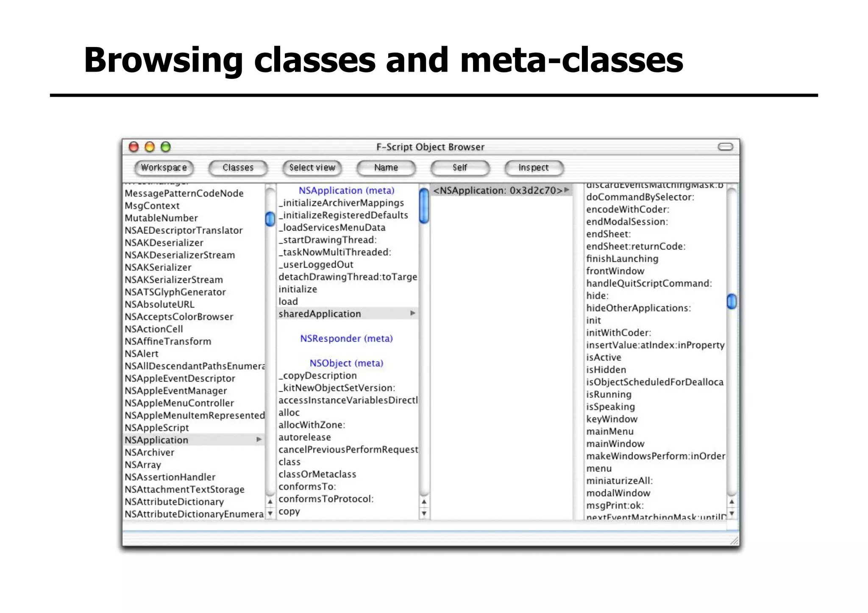
Task: Click class list scrollbar thumb
Action: pyautogui.click(x=270, y=219)
